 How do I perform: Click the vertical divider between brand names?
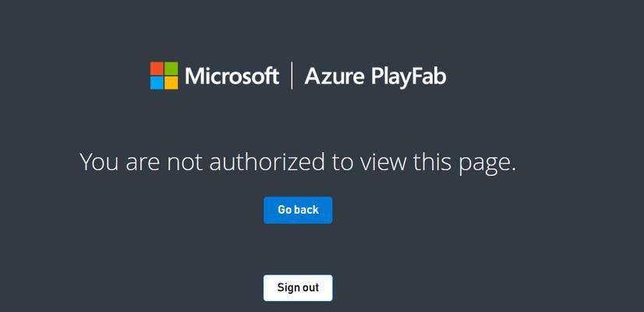point(292,76)
